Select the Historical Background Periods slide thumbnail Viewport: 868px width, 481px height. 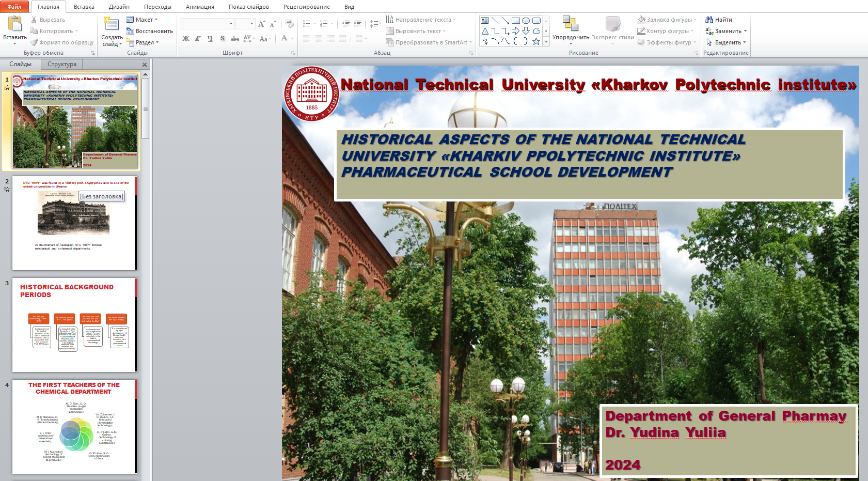pyautogui.click(x=74, y=325)
